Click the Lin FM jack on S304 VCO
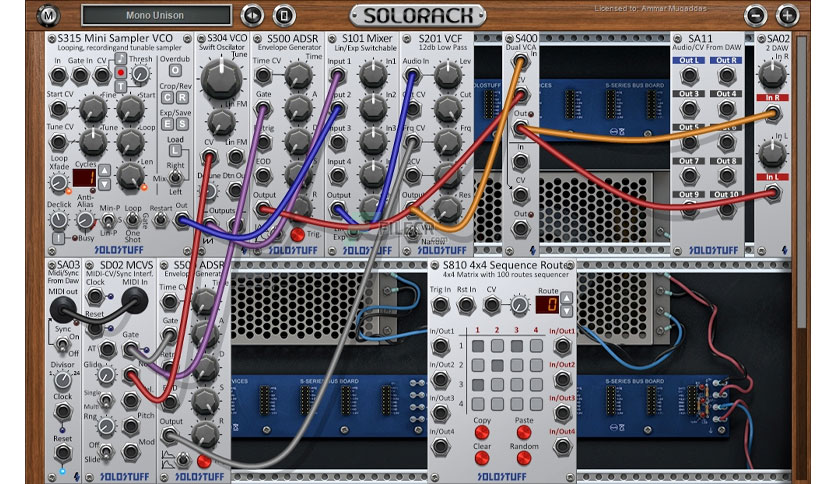836x484 pixels. pos(236,156)
